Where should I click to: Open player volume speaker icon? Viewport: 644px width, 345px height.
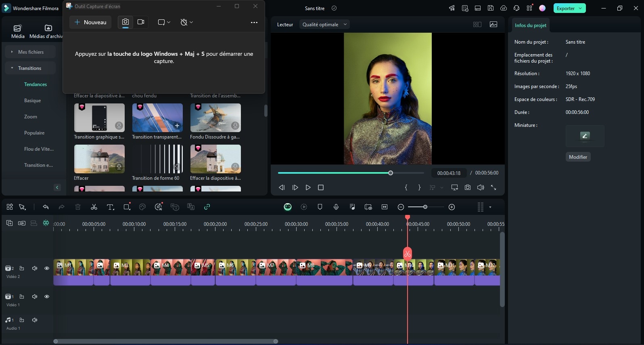(481, 187)
